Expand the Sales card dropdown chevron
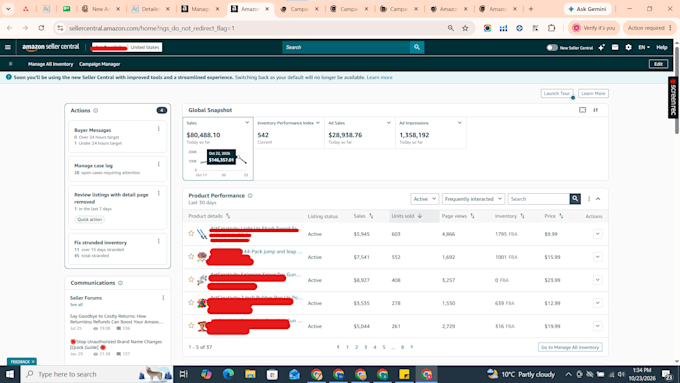 click(x=247, y=123)
